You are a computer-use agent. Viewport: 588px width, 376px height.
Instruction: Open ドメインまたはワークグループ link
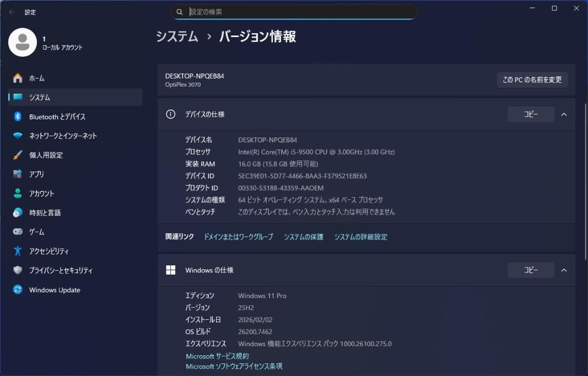tap(238, 237)
